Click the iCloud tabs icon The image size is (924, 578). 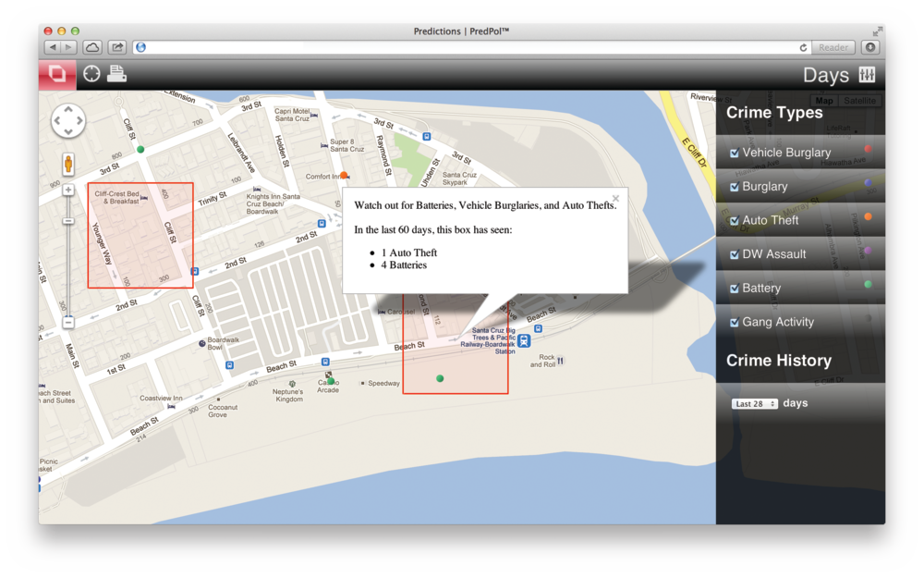92,47
